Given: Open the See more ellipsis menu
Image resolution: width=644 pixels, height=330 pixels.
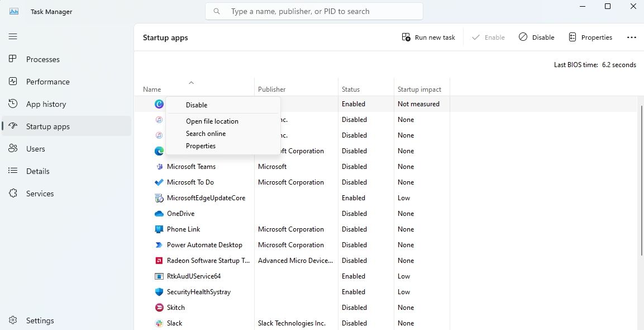Looking at the screenshot, I should coord(631,37).
